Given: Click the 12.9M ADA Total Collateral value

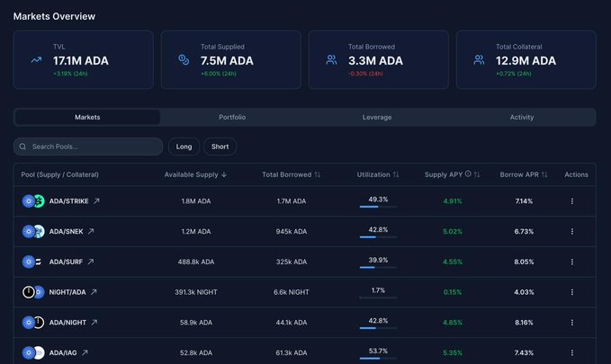Looking at the screenshot, I should coord(526,61).
